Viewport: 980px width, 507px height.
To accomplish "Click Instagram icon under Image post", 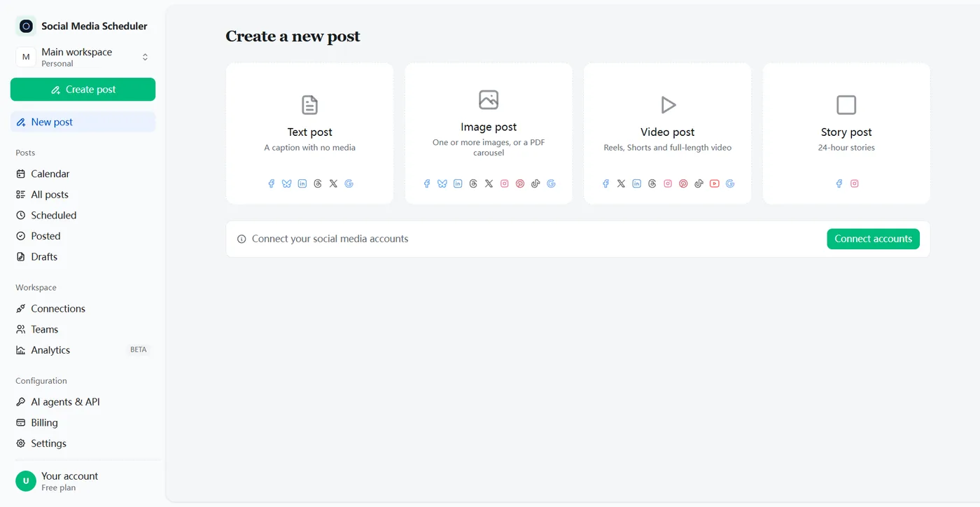I will 504,183.
